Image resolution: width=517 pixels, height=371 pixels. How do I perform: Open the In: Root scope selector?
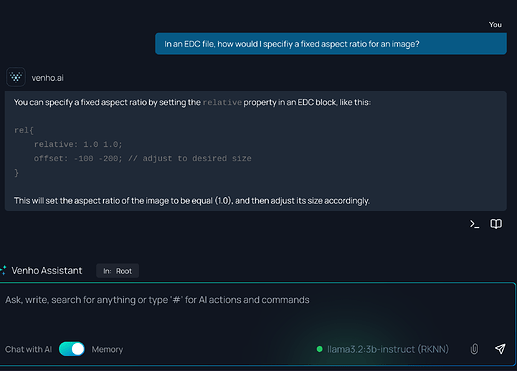click(x=117, y=271)
